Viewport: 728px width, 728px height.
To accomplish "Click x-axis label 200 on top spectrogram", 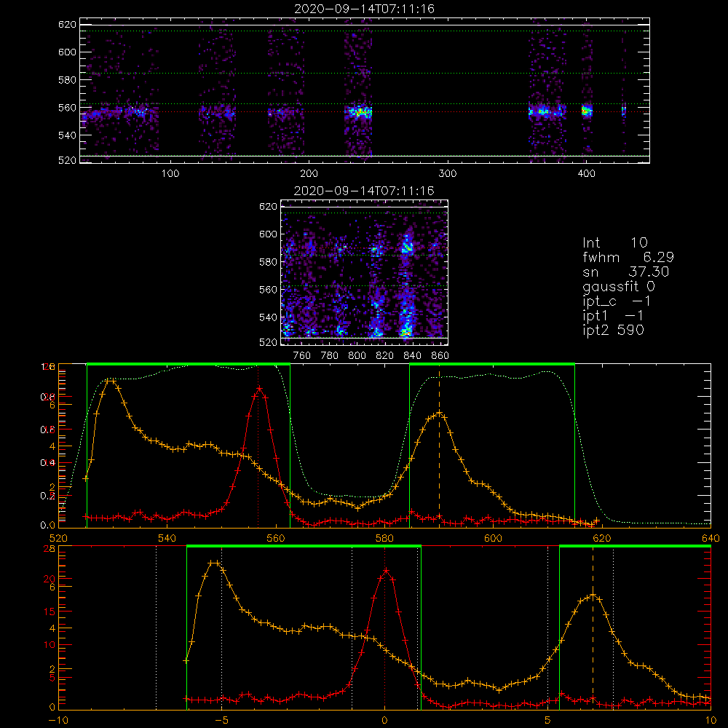I will pyautogui.click(x=309, y=174).
